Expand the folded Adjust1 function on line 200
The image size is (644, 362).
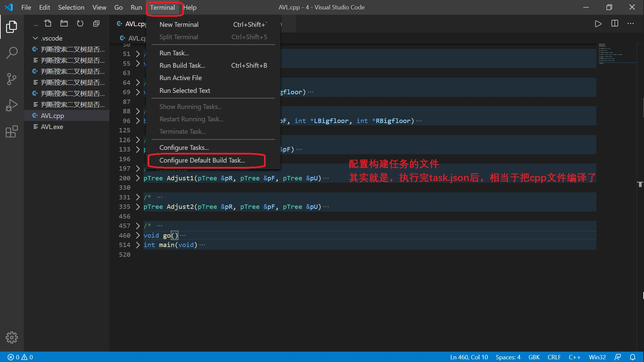(x=138, y=178)
